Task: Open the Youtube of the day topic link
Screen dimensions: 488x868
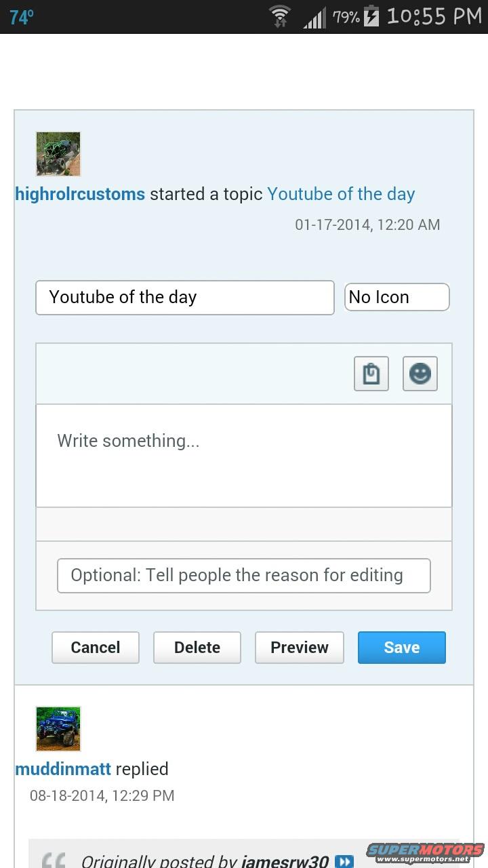Action: click(341, 194)
